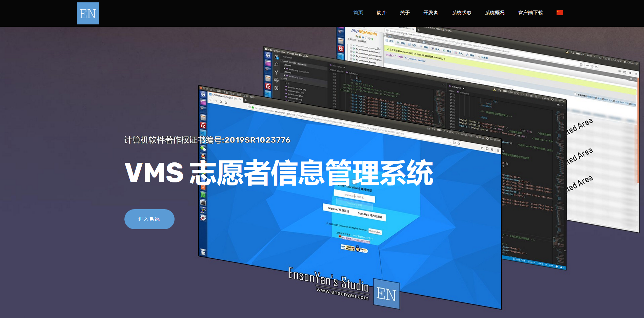Click the EN logo in the header
This screenshot has width=644, height=318.
(88, 14)
